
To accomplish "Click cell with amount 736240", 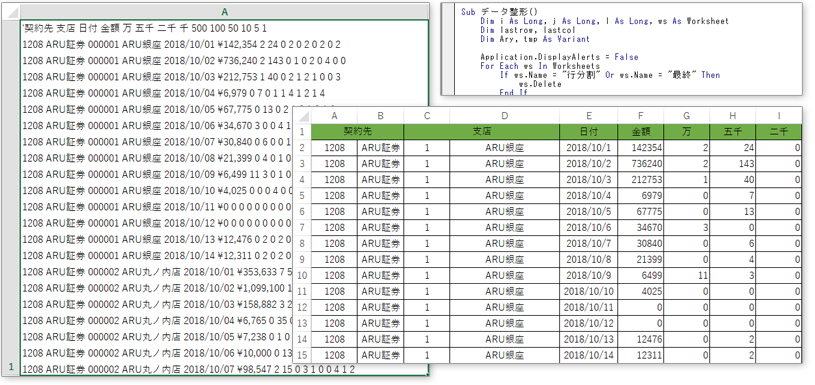I will tap(640, 164).
